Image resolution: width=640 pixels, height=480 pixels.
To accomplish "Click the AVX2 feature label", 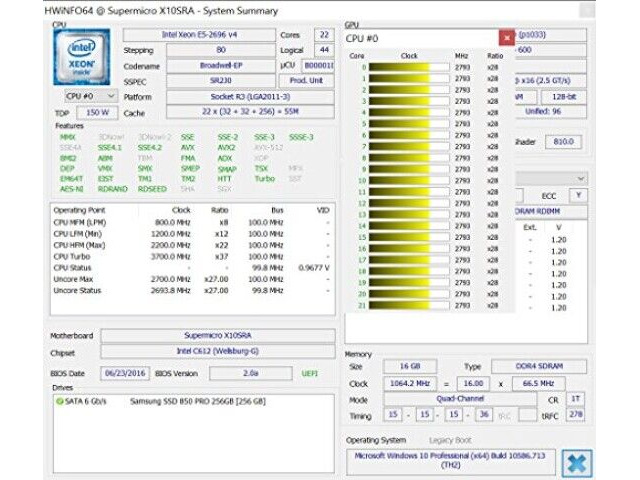I will tap(226, 147).
